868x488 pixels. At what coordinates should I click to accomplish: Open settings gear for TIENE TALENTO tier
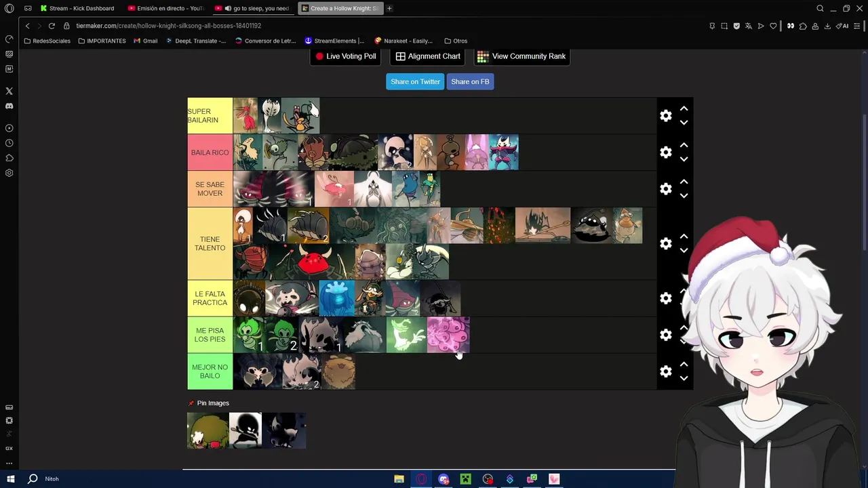click(x=666, y=243)
